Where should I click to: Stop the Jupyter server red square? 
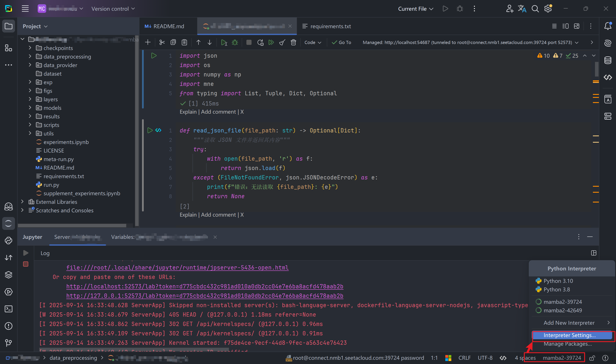(25, 264)
